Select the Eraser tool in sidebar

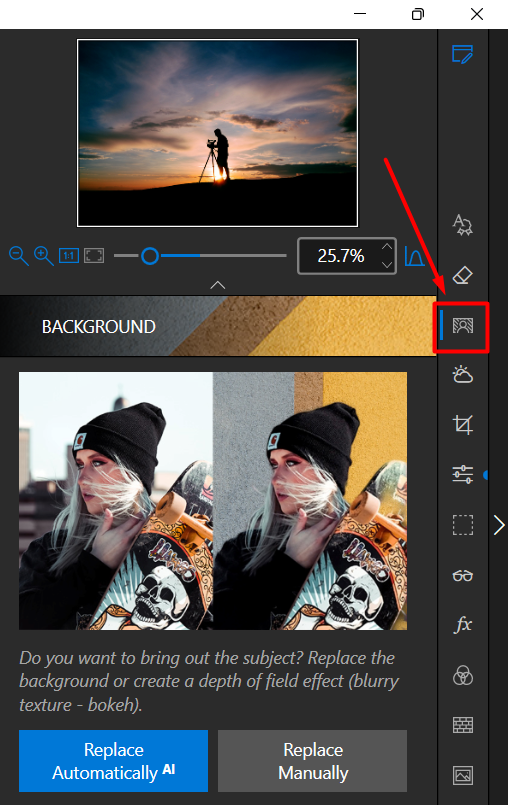[x=462, y=275]
